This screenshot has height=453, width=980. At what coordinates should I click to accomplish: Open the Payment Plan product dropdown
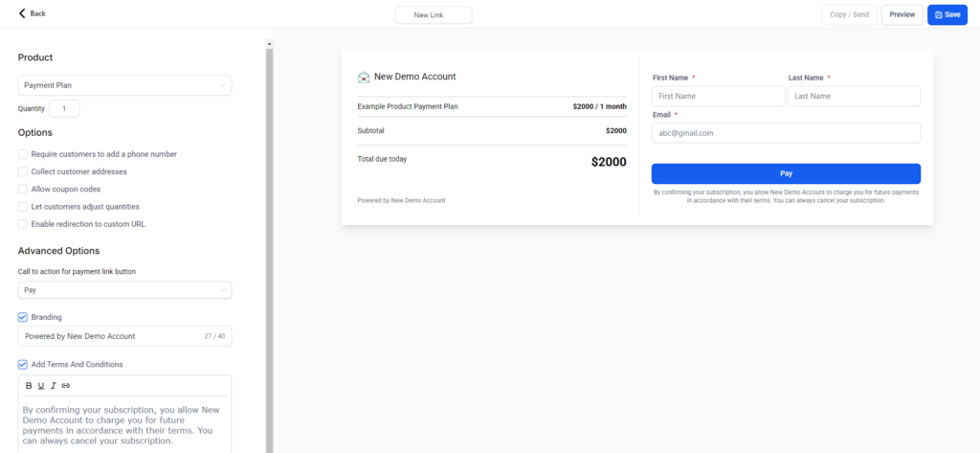(x=125, y=86)
